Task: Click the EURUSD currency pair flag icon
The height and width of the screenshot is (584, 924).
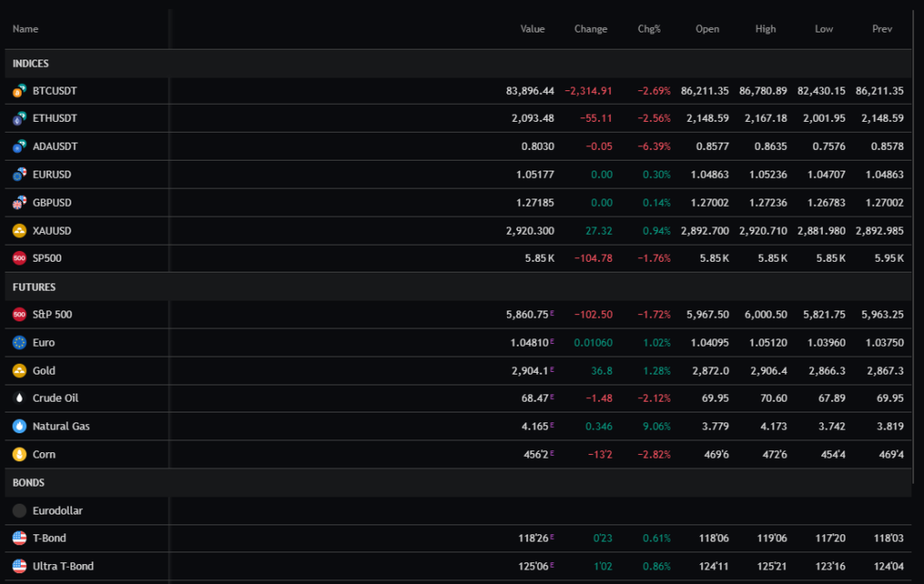Action: (x=18, y=174)
